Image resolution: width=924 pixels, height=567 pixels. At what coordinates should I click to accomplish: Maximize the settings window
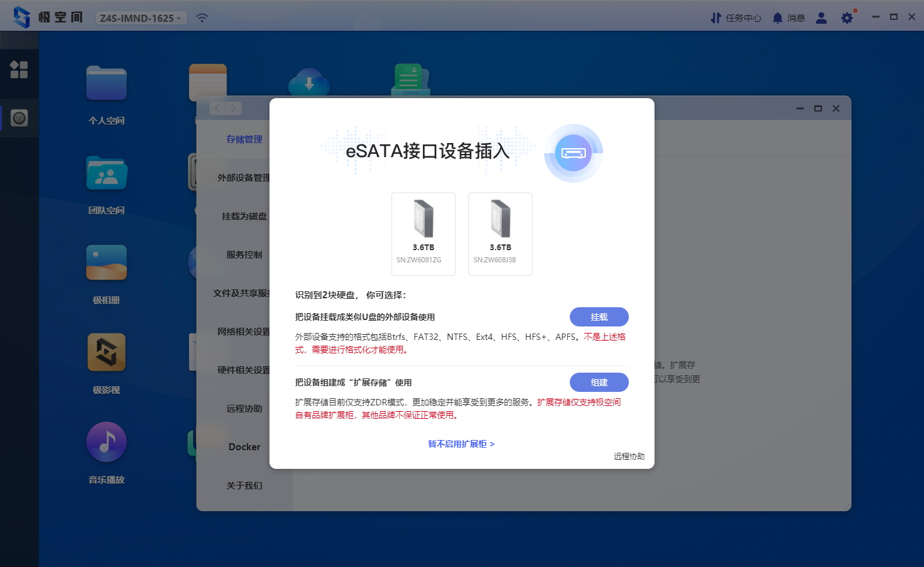tap(818, 108)
